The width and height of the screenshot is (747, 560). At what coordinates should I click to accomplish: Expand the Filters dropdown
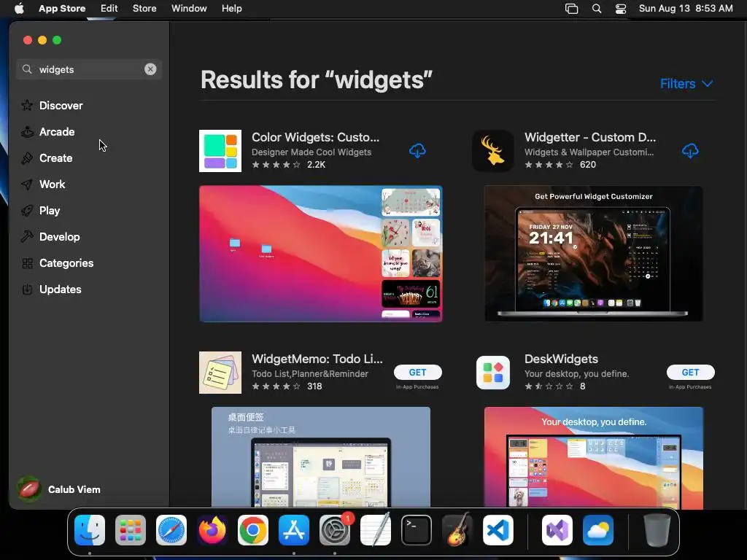[x=686, y=84]
